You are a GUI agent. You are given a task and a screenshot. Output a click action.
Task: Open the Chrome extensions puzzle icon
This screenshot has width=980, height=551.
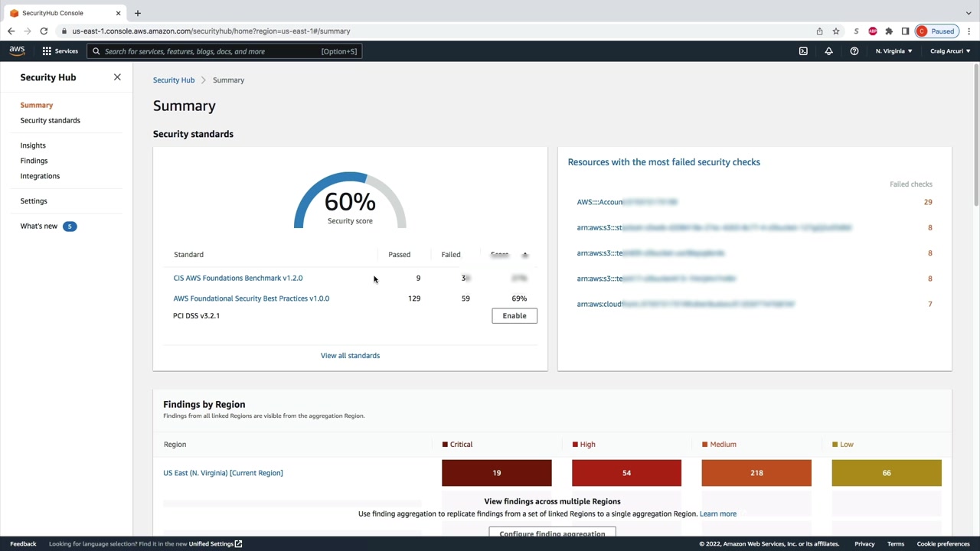(889, 31)
